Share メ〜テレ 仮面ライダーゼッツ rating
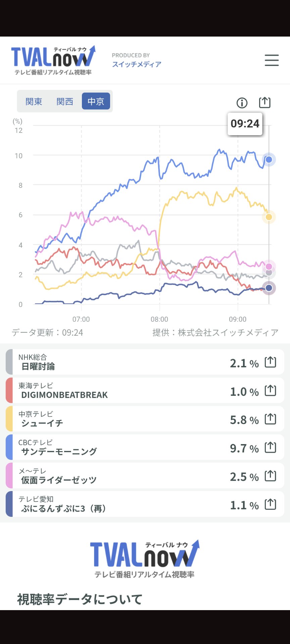The height and width of the screenshot is (644, 290). point(271,476)
